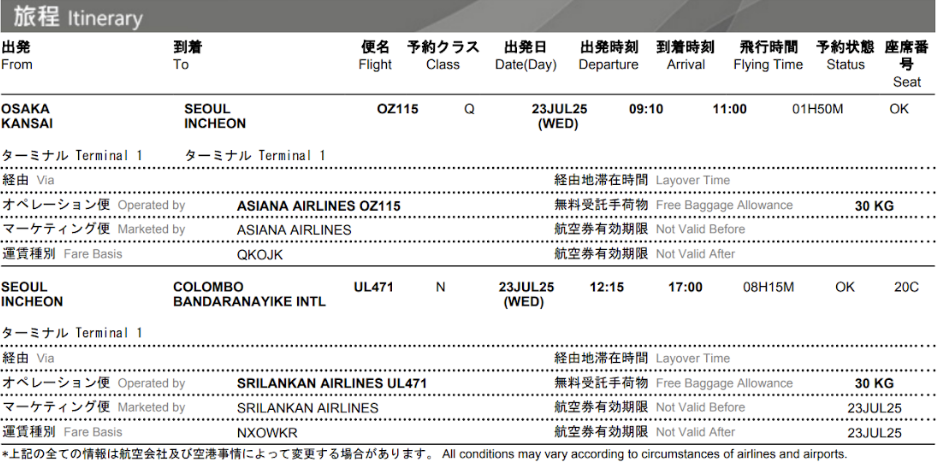Click the 到着 To column header
The height and width of the screenshot is (466, 946).
click(x=188, y=56)
